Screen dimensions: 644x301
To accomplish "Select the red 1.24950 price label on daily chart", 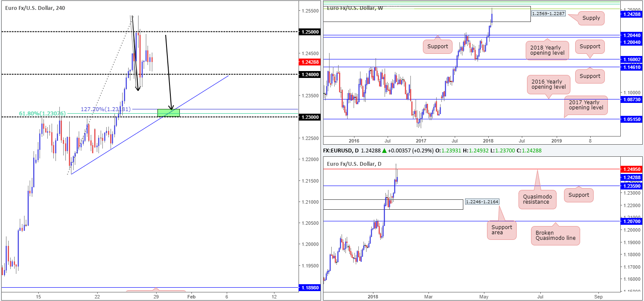I will 631,170.
